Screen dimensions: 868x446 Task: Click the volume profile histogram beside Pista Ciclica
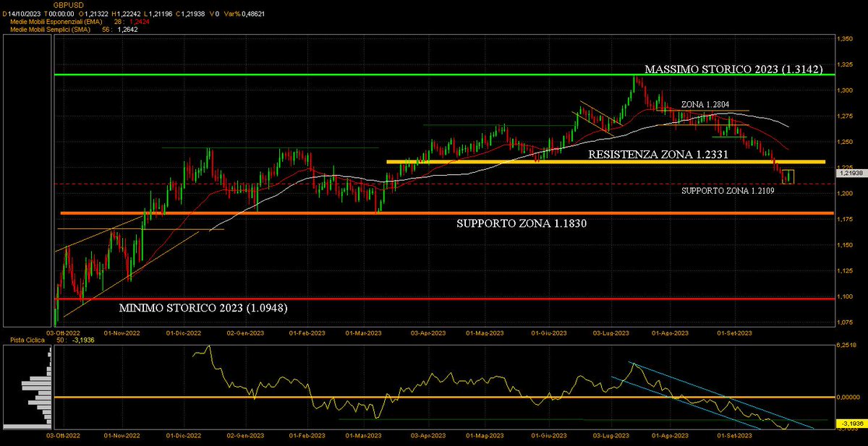(29, 387)
